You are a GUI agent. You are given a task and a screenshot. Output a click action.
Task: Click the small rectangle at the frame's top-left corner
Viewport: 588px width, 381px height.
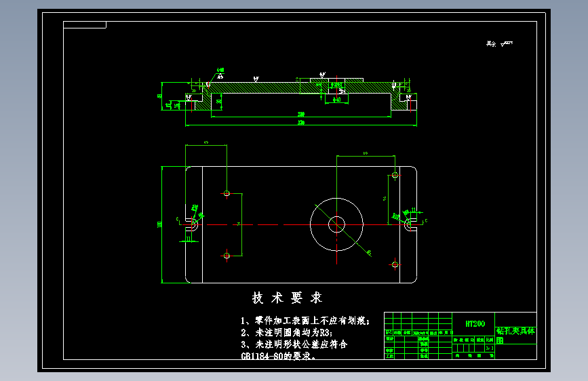85,25
